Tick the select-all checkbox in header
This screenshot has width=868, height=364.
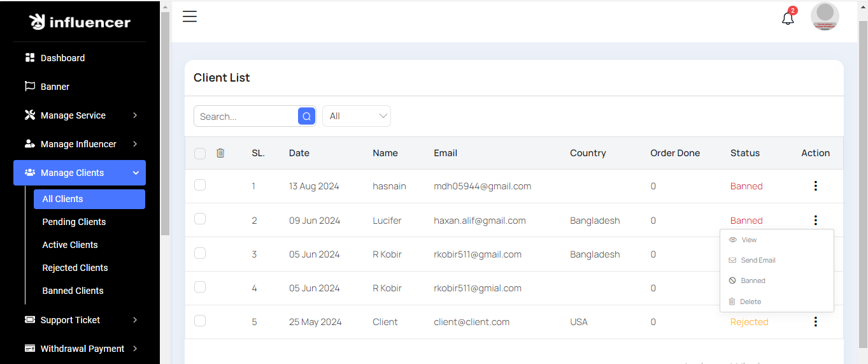200,153
